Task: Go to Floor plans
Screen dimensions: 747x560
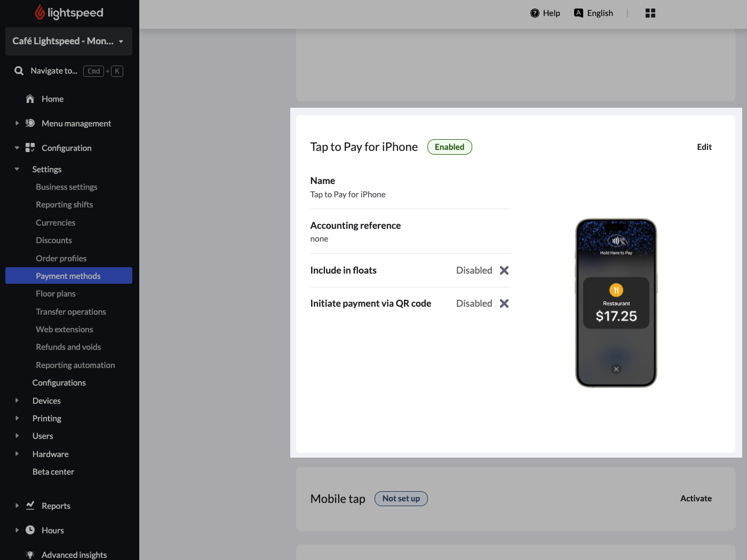Action: 55,294
